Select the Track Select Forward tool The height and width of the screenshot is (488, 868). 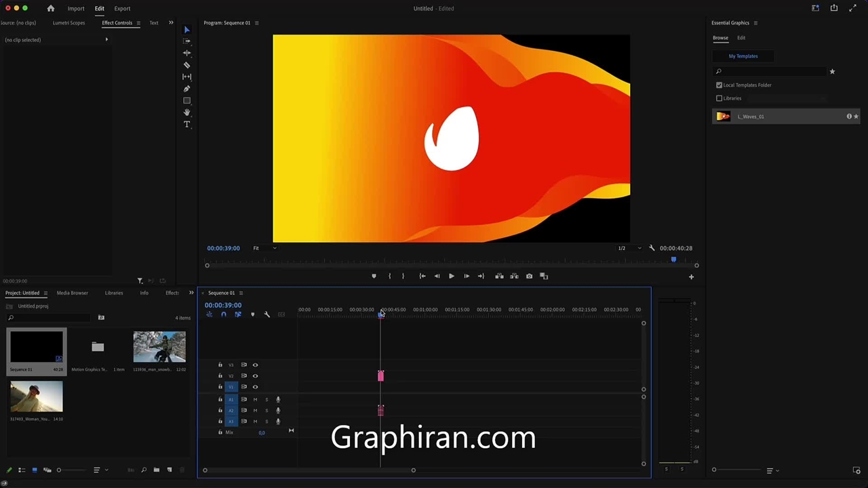(x=186, y=41)
